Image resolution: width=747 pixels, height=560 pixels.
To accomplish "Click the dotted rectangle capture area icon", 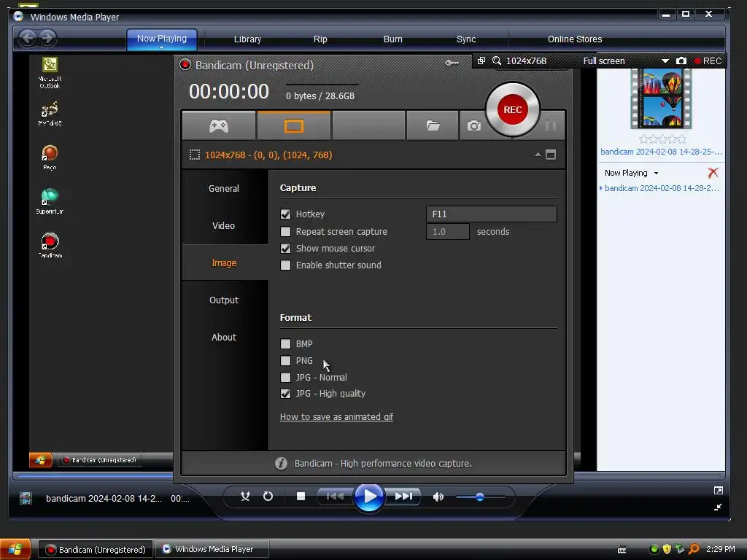I will pyautogui.click(x=194, y=155).
